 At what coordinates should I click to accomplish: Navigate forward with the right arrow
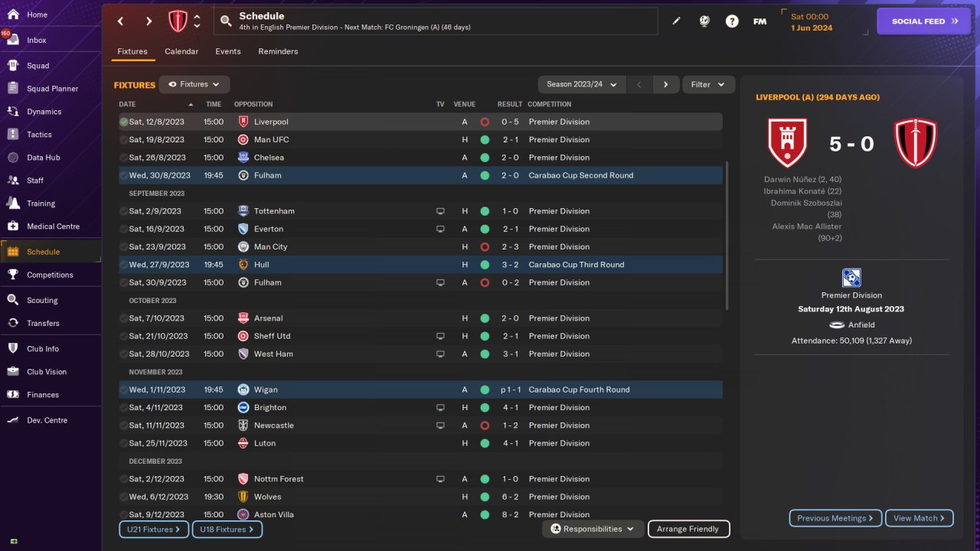tap(149, 21)
